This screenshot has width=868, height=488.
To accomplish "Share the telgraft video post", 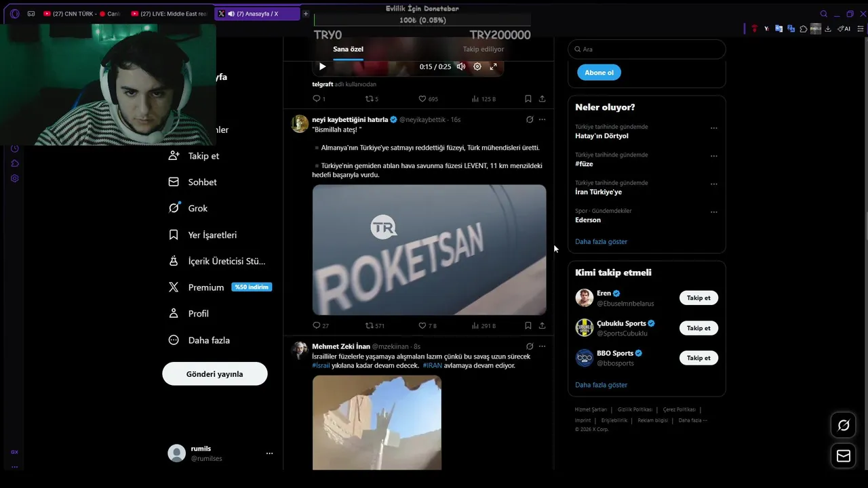I will pos(542,99).
